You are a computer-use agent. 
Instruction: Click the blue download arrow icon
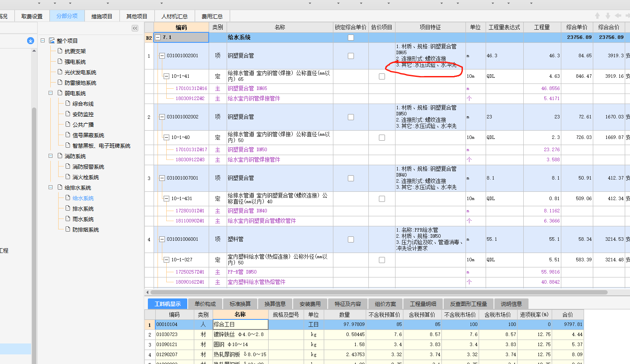31,41
